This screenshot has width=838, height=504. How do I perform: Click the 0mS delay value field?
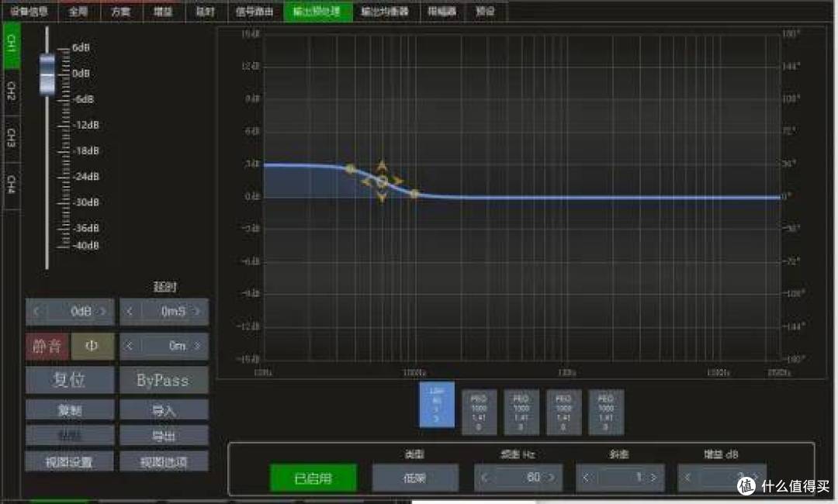pos(164,312)
